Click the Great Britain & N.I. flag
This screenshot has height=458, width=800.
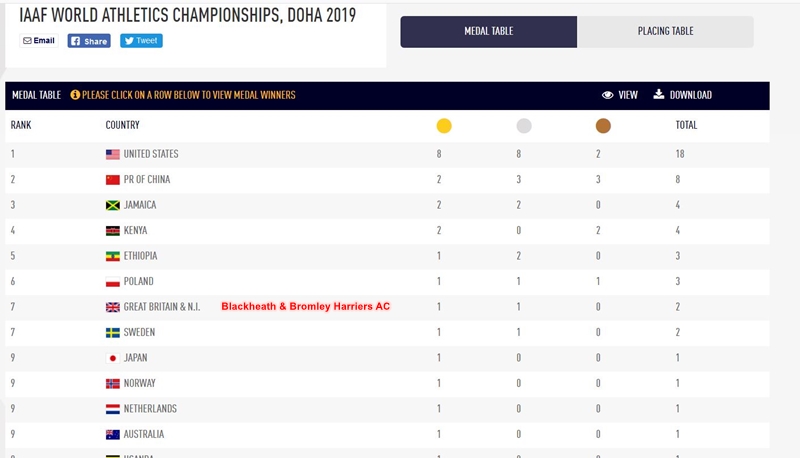tap(113, 307)
